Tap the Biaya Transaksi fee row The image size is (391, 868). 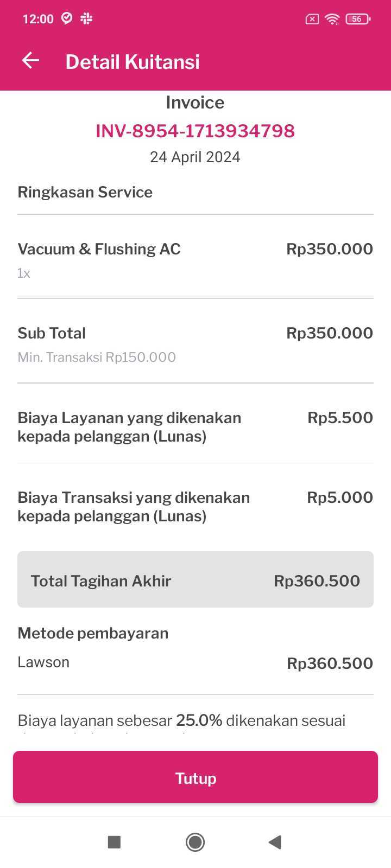(134, 507)
